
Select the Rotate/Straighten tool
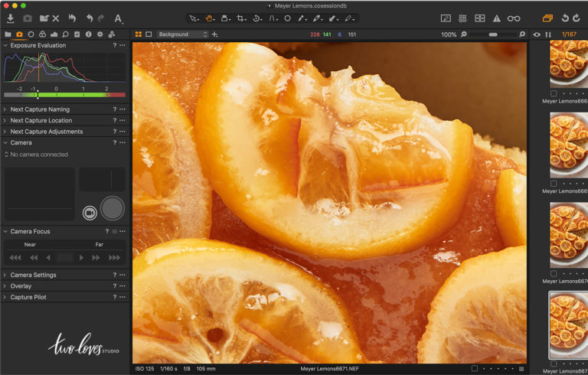(x=257, y=18)
